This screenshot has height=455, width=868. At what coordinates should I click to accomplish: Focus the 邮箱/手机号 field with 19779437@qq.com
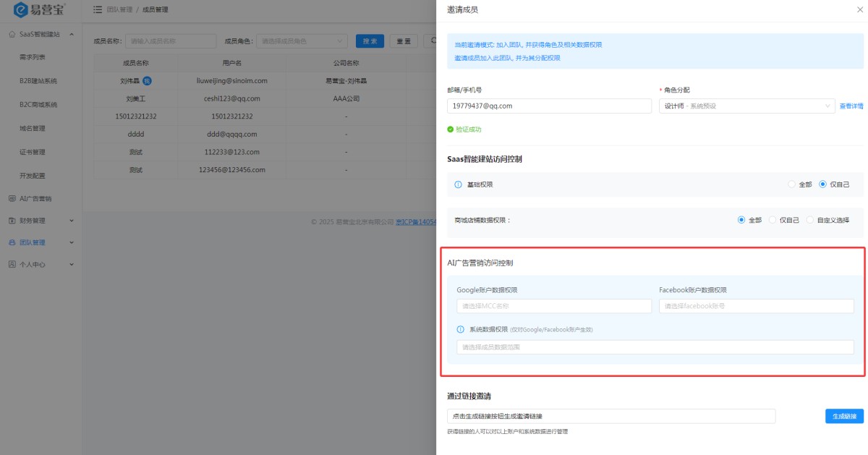[550, 106]
